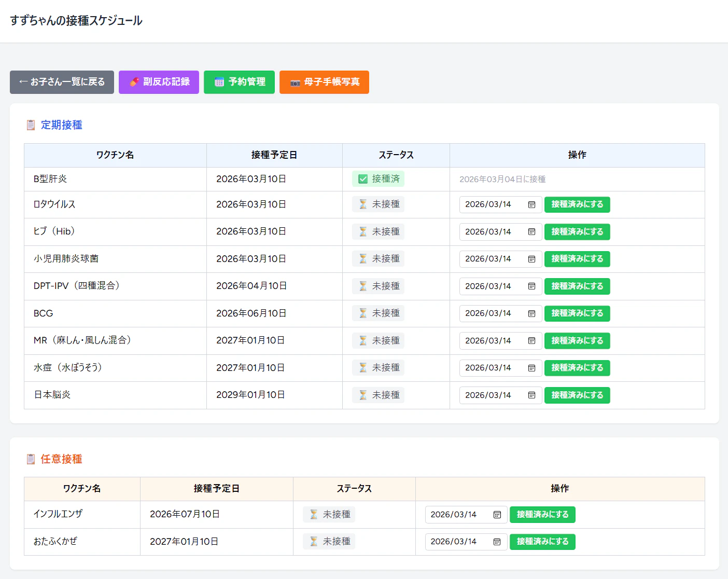Mark BCG as 接種済みにする

(577, 313)
